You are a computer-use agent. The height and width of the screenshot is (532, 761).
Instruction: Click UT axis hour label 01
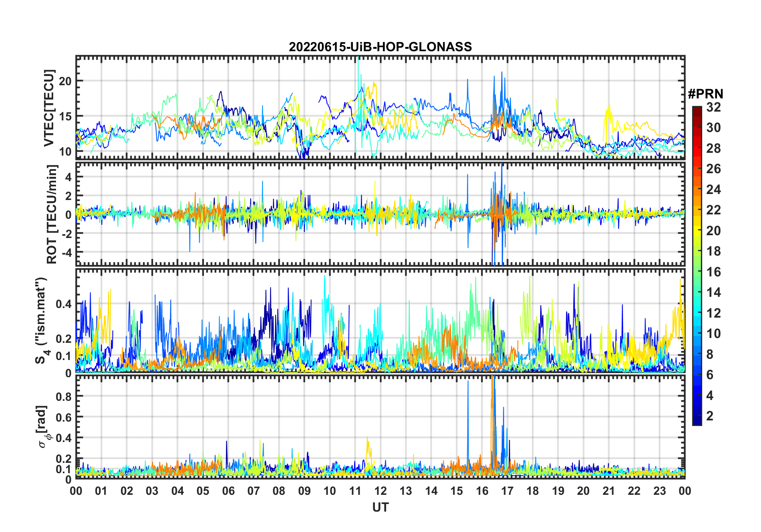point(101,491)
